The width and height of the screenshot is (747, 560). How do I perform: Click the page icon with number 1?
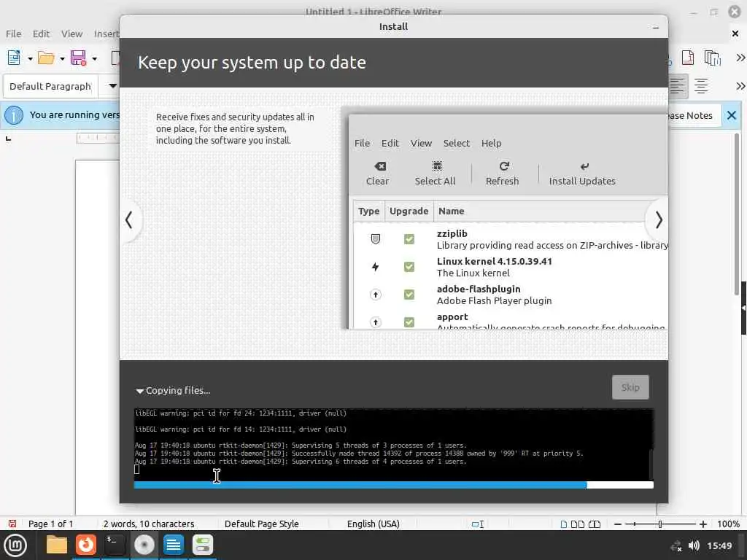(687, 58)
